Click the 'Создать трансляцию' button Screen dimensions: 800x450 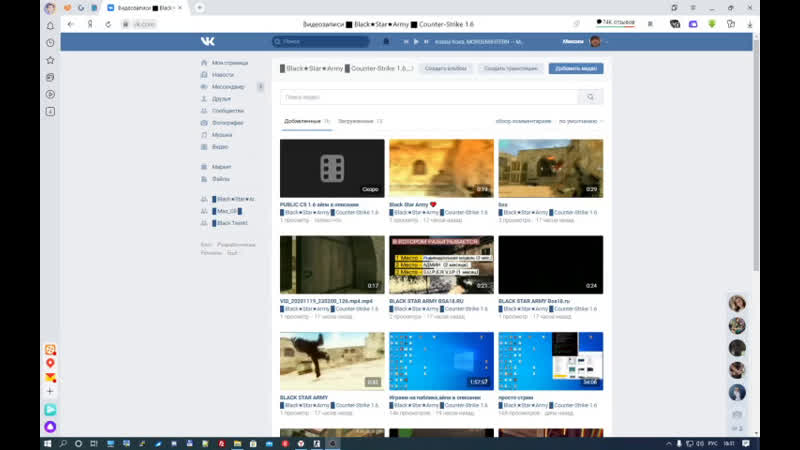pyautogui.click(x=511, y=68)
